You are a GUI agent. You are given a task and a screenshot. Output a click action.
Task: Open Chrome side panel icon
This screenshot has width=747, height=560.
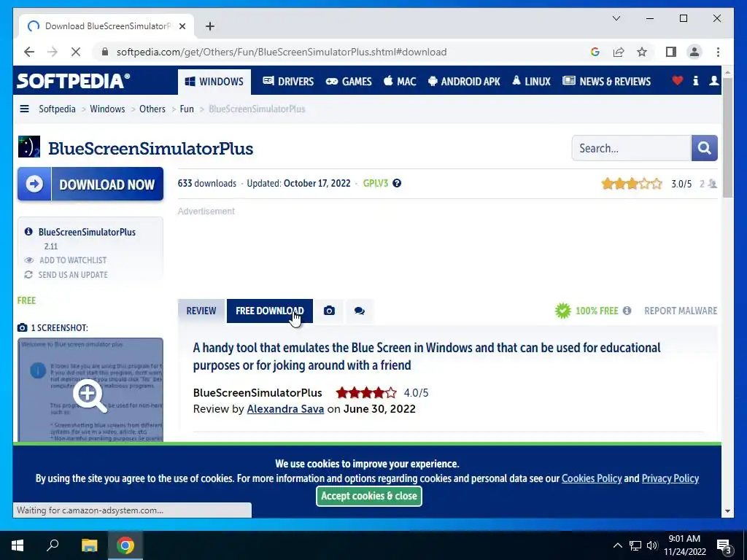pos(671,52)
